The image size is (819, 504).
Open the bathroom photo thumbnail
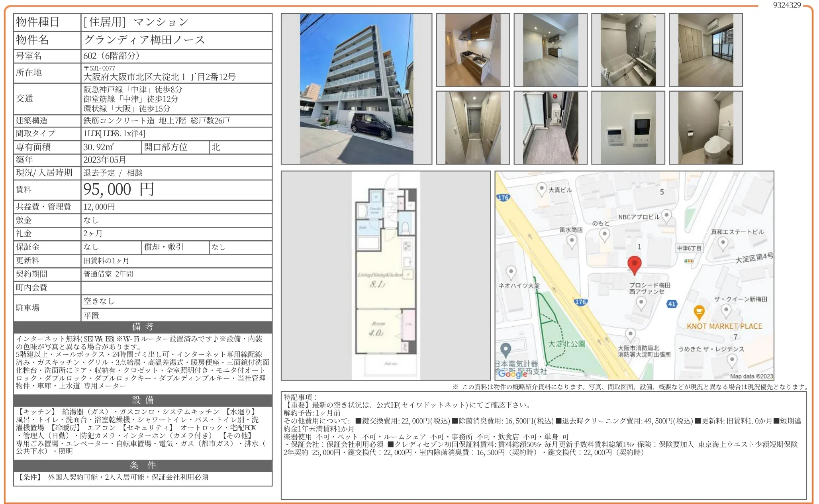[628, 50]
